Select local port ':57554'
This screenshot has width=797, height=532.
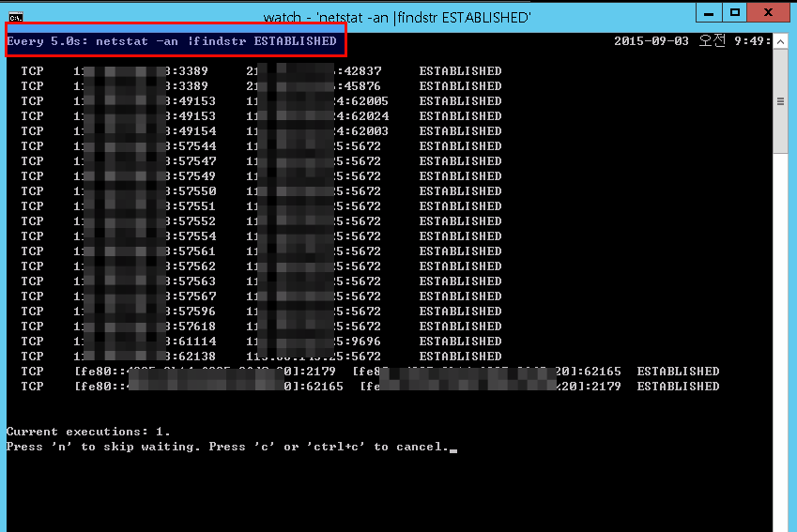tap(194, 236)
